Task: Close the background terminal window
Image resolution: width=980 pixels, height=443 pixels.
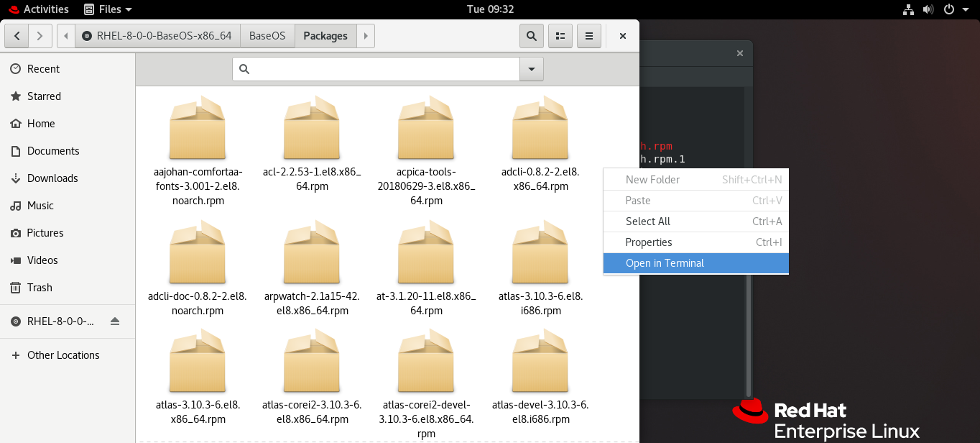Action: point(740,53)
